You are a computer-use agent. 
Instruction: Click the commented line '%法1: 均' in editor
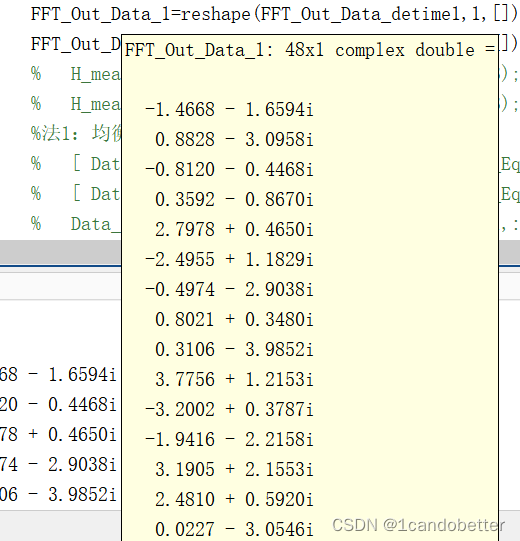coord(76,134)
